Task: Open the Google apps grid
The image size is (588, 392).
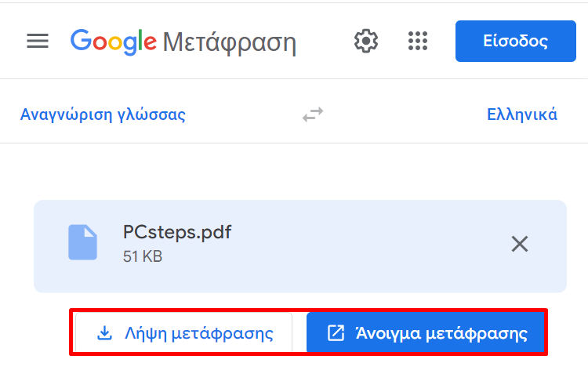Action: click(418, 41)
